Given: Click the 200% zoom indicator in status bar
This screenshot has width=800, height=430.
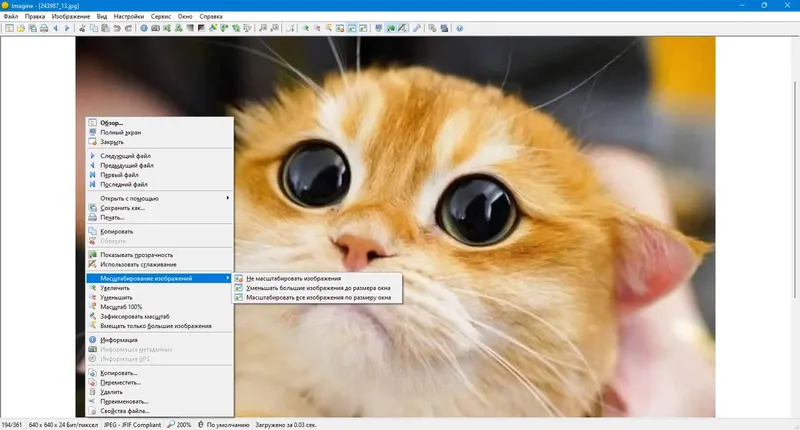Looking at the screenshot, I should coord(180,424).
